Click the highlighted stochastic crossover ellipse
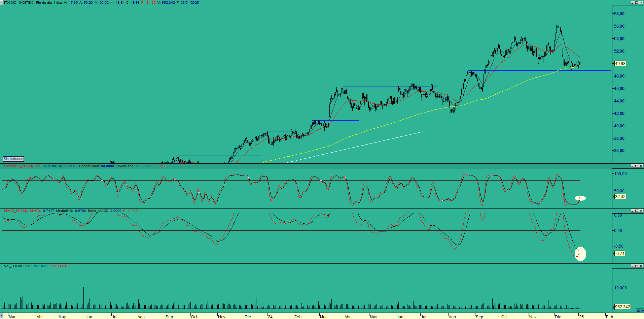This screenshot has width=644, height=319. tap(580, 198)
